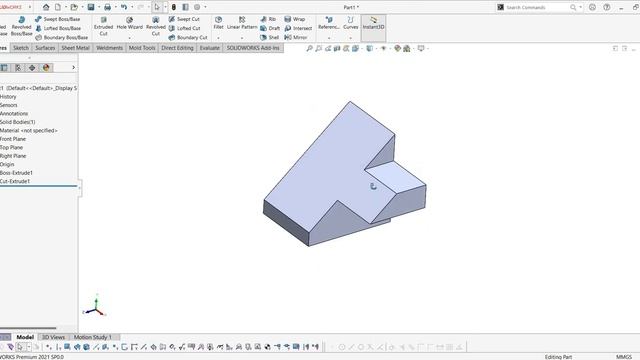Select Boss-Extrude1 in the feature tree

16,173
